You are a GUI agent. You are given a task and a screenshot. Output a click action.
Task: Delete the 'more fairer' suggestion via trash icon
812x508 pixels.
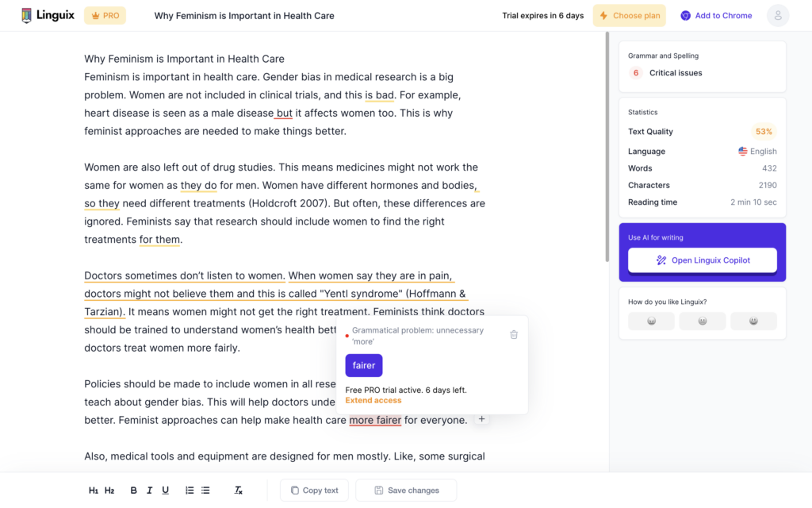514,335
